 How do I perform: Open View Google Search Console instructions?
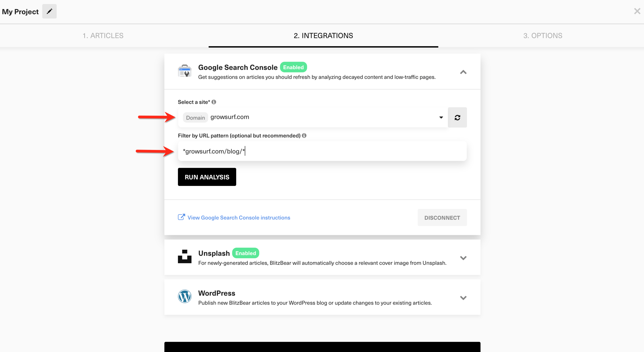click(x=238, y=217)
